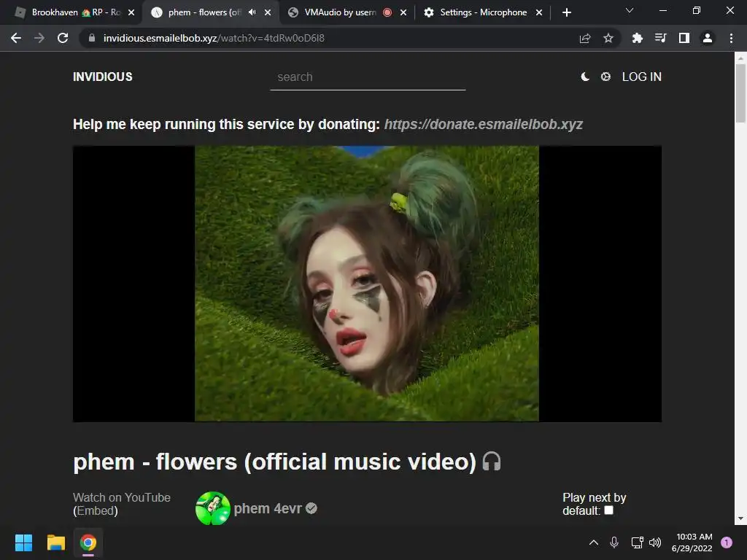
Task: Click the Watch on YouTube link
Action: [x=122, y=497]
